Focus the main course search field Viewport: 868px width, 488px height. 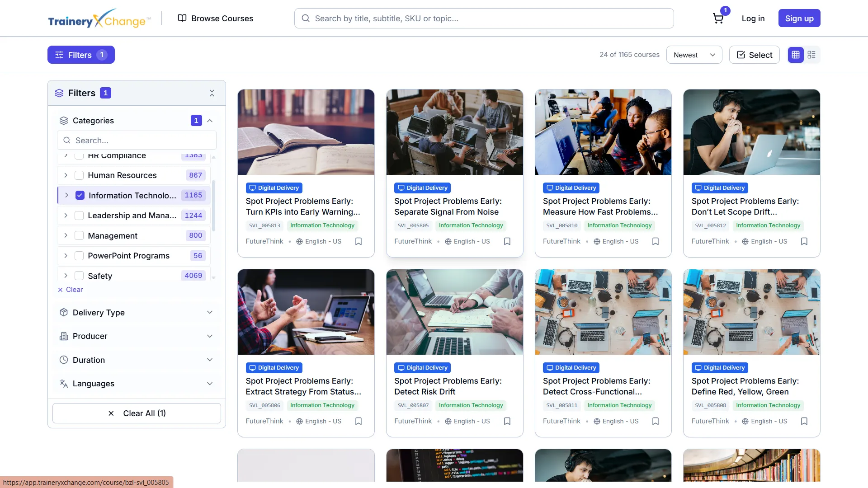click(x=484, y=19)
